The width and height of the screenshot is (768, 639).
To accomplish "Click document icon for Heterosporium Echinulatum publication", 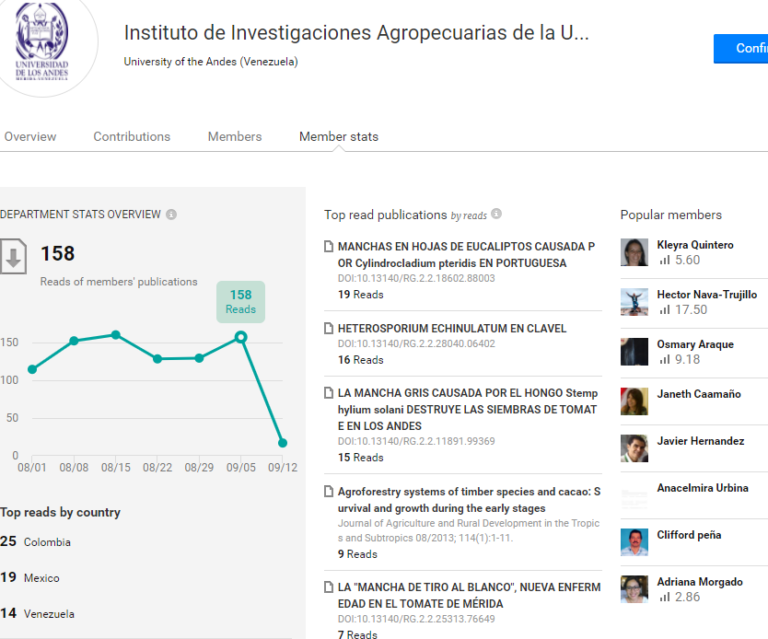I will [x=329, y=329].
